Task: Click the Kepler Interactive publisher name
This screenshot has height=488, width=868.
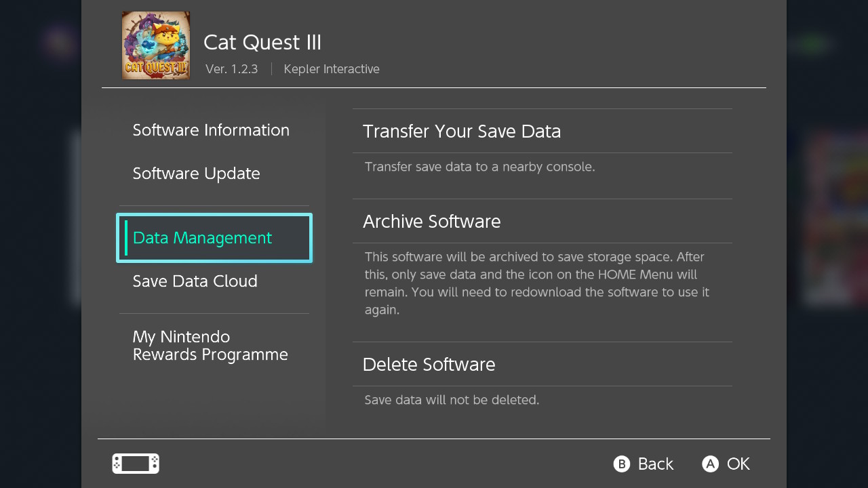Action: (332, 69)
